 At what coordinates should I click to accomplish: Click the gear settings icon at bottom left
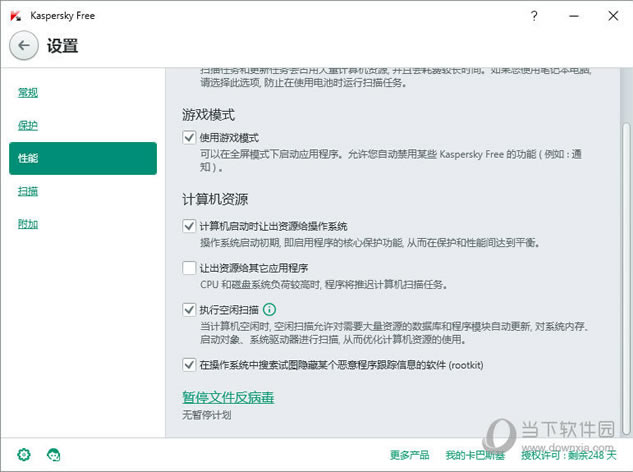[x=23, y=455]
